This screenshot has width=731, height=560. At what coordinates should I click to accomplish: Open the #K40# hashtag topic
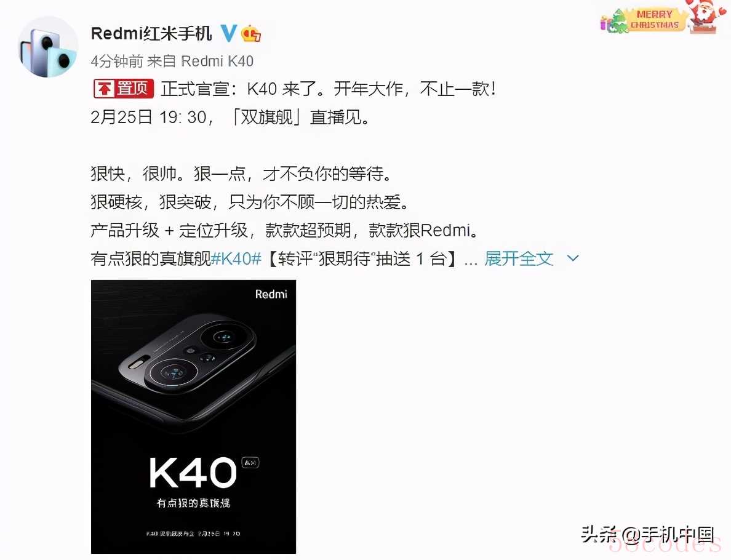236,258
